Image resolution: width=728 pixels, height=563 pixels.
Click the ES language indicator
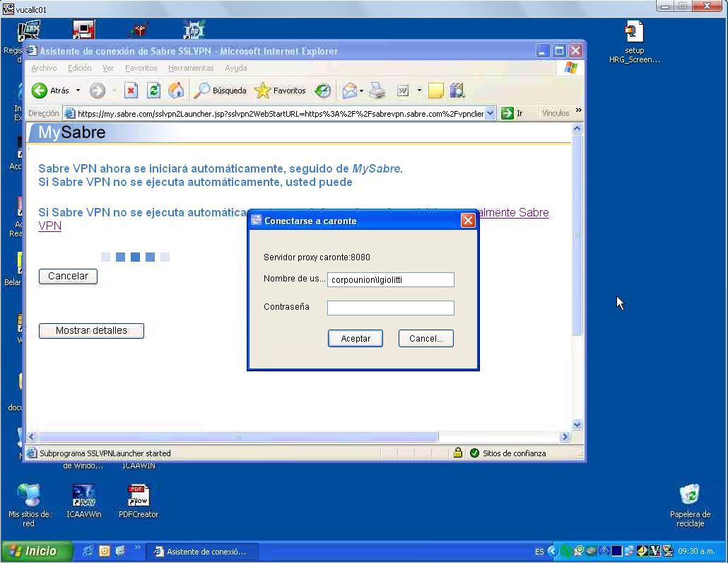click(x=539, y=552)
